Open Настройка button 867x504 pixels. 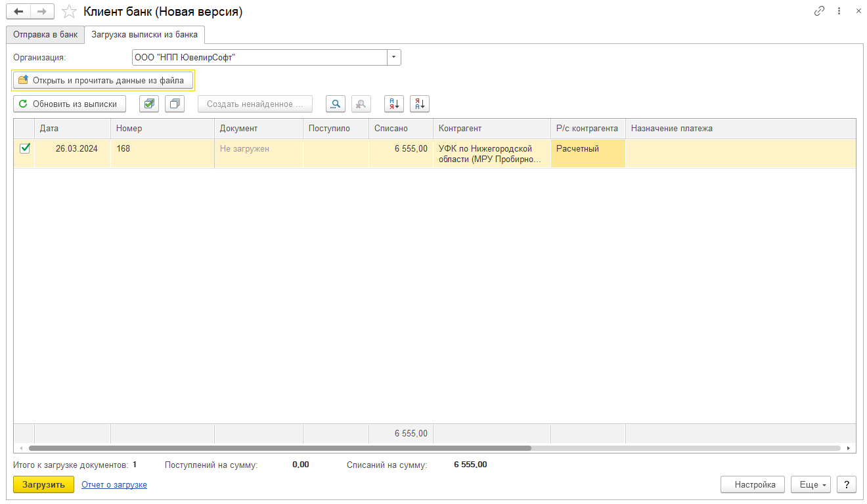pos(753,484)
